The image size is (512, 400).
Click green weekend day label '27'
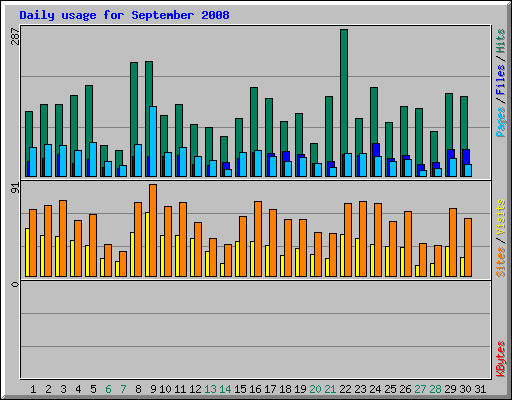click(x=420, y=389)
